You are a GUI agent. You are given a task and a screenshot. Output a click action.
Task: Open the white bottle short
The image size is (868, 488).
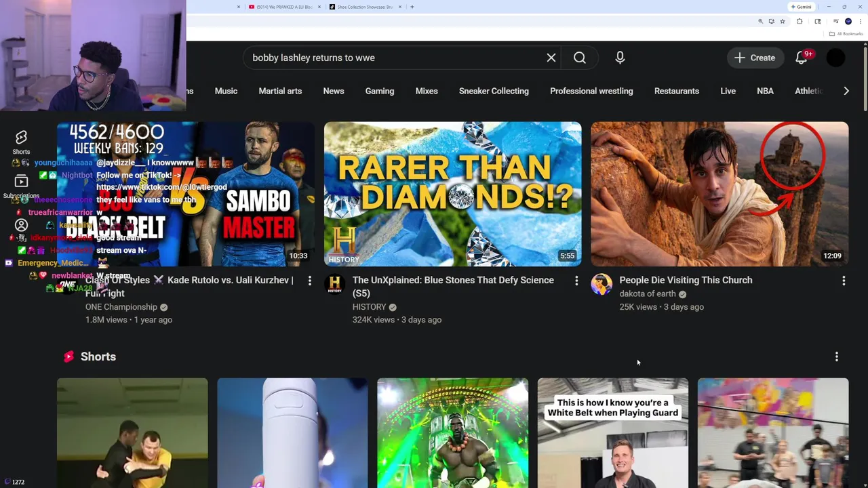point(292,433)
